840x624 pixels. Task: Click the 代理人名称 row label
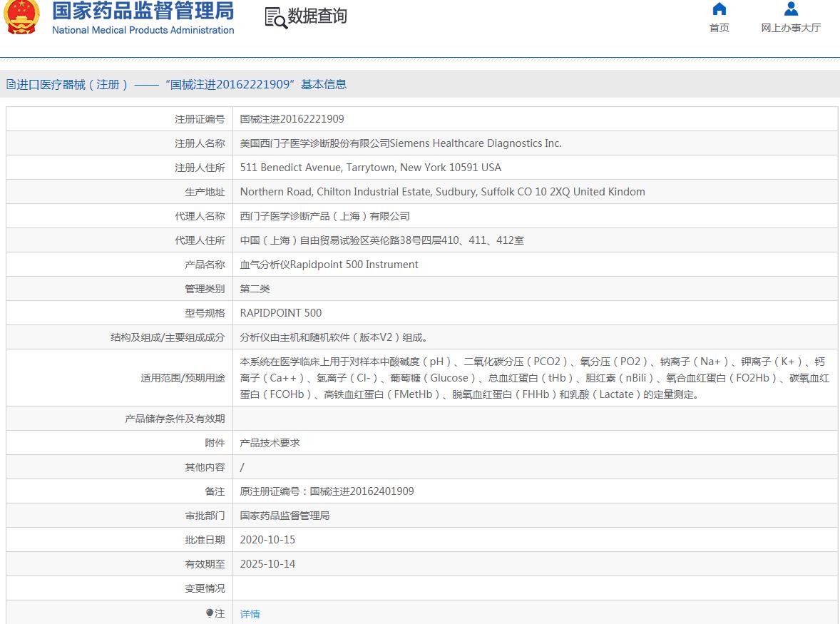pos(200,216)
